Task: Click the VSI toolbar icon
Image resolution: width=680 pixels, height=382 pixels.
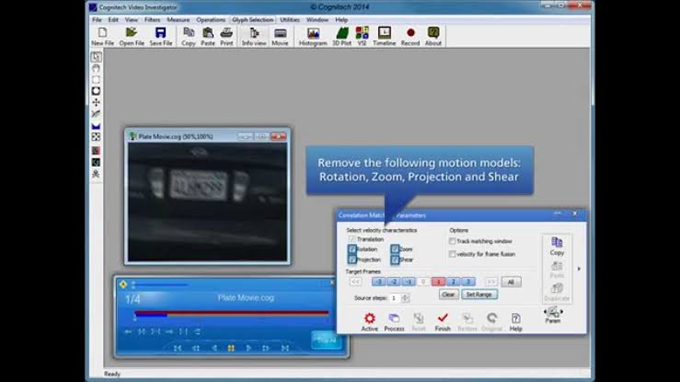Action: (362, 36)
